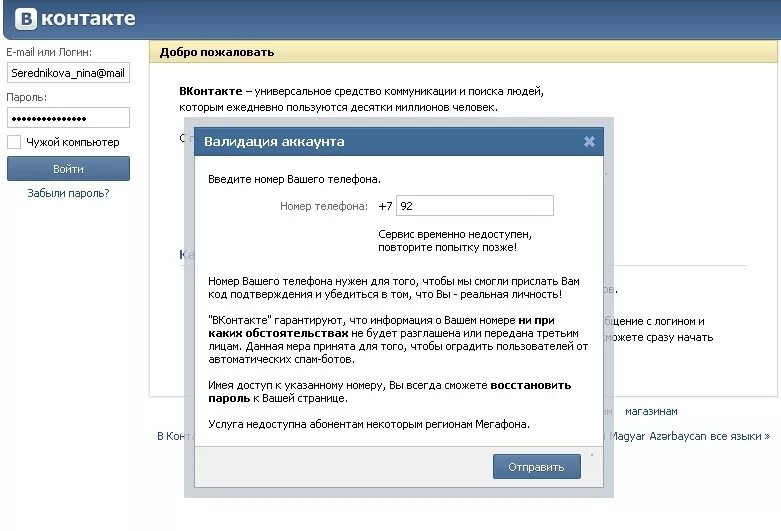Tick the Чужой компьютер checkbox
Image resolution: width=781 pixels, height=531 pixels.
[14, 142]
